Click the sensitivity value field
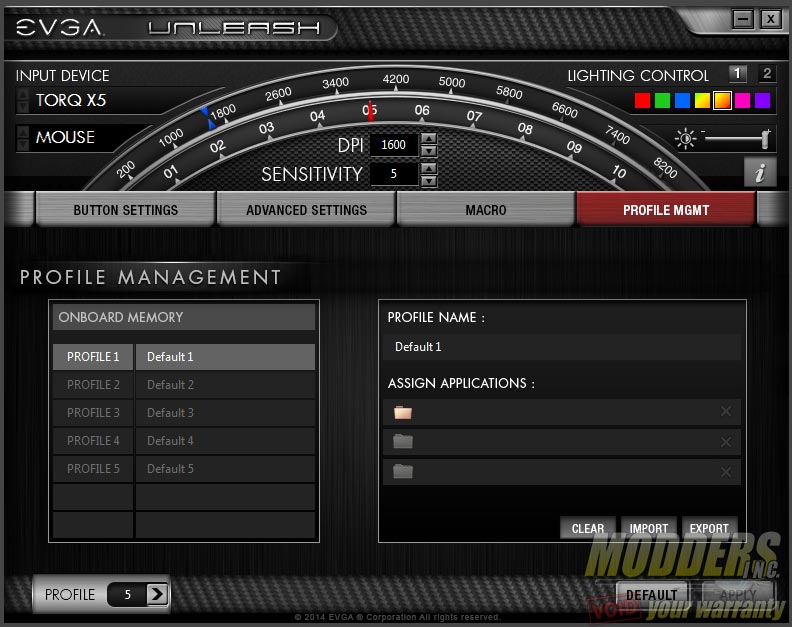Viewport: 792px width, 627px height. [394, 174]
